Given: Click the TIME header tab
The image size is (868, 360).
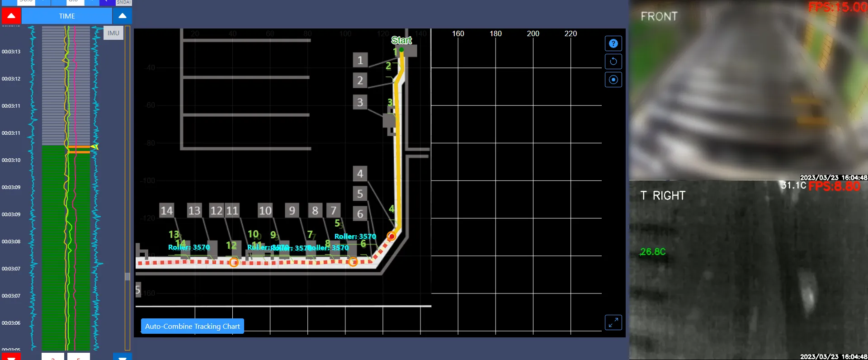Looking at the screenshot, I should [x=67, y=16].
